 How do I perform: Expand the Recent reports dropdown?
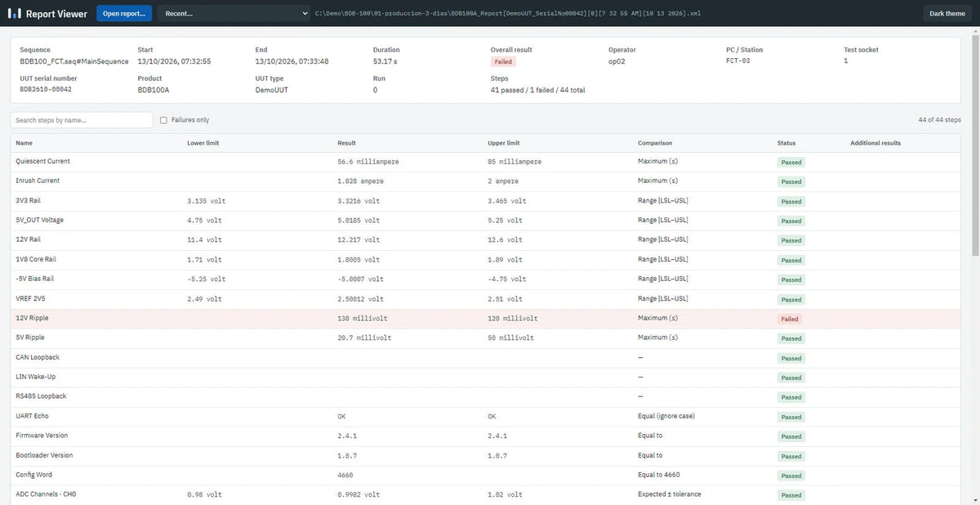[x=234, y=13]
